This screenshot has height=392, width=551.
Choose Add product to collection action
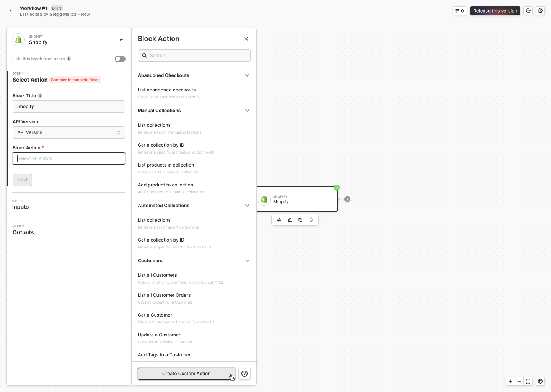166,185
